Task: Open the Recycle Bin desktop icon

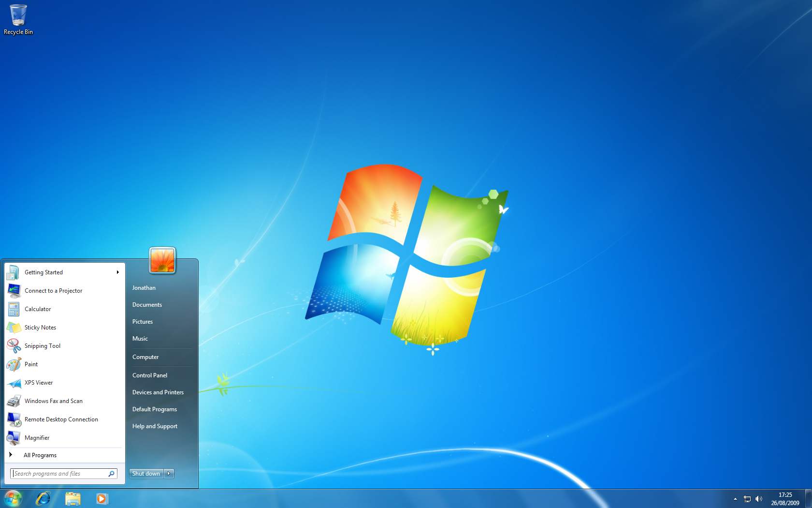Action: pos(18,19)
